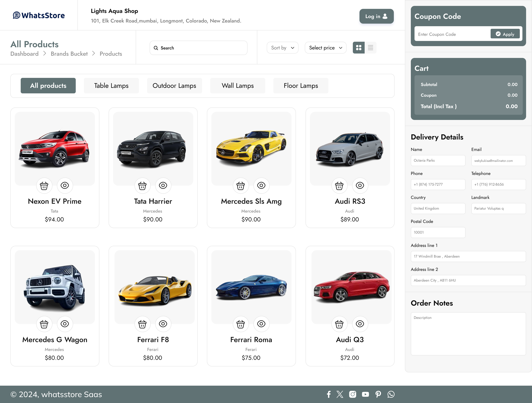Switch to Floor Lamps category
This screenshot has width=532, height=403.
pyautogui.click(x=301, y=86)
